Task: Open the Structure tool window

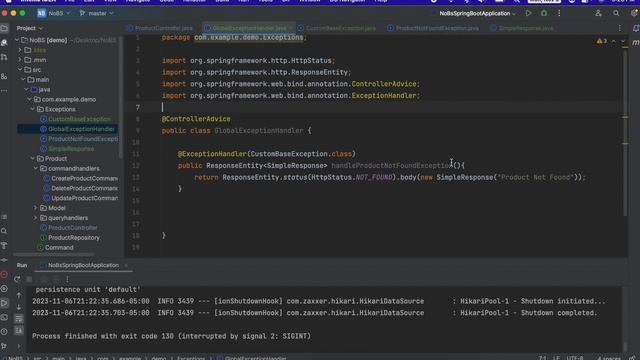Action: click(4, 76)
